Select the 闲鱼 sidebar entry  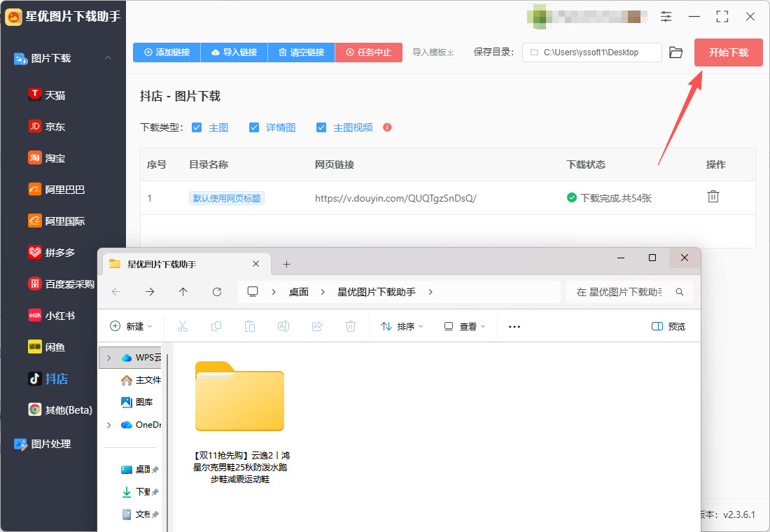tap(47, 346)
